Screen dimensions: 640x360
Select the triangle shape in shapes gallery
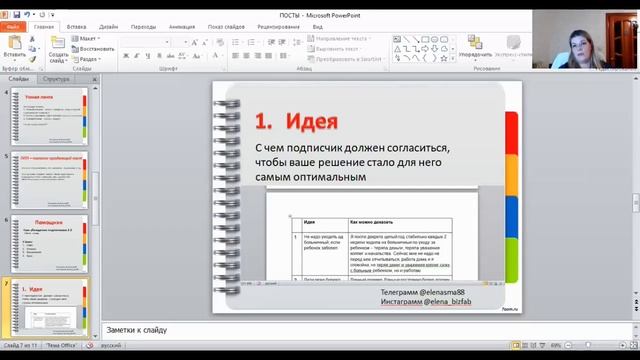pos(397,49)
